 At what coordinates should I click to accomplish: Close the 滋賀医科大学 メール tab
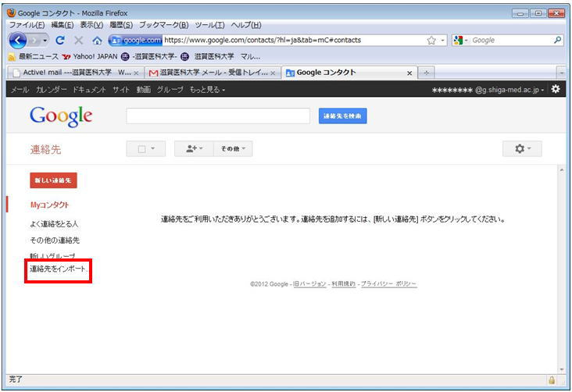coord(273,73)
